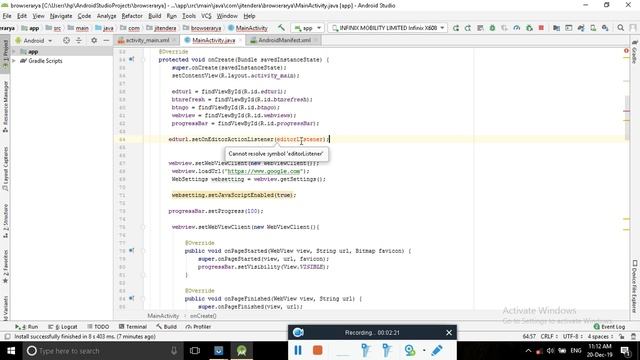Click the Run Anything icon in toolbar
The width and height of the screenshot is (640, 360).
pos(569,28)
